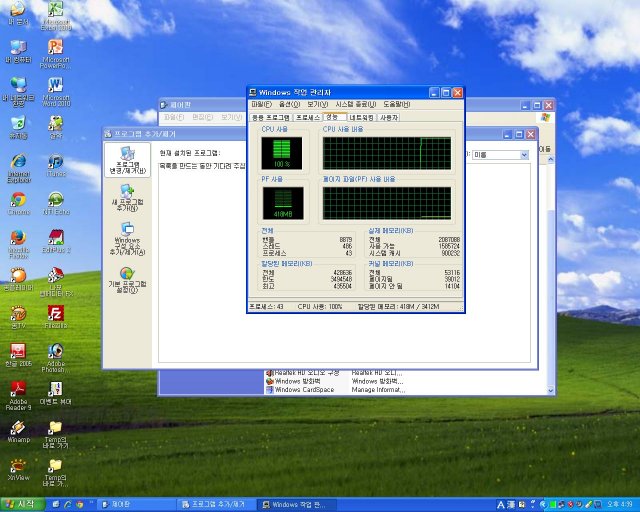Select the Adobe Photoshop desktop icon
Screen dimensions: 640x512
pyautogui.click(x=56, y=358)
